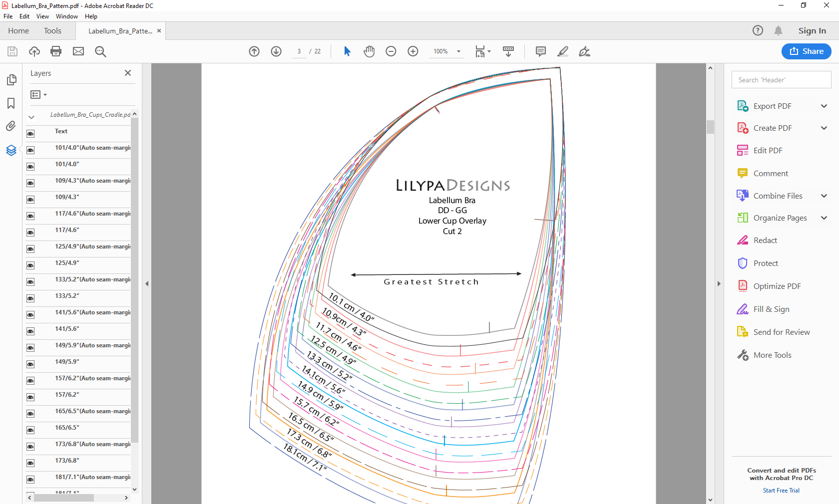Click the page number input box

point(299,51)
